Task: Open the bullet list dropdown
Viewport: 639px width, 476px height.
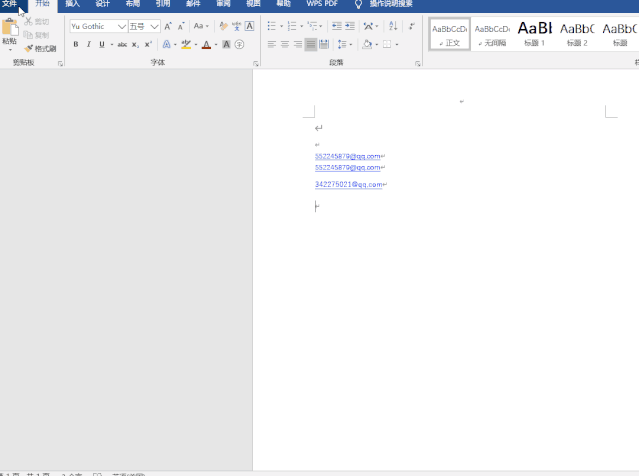Action: (281, 26)
